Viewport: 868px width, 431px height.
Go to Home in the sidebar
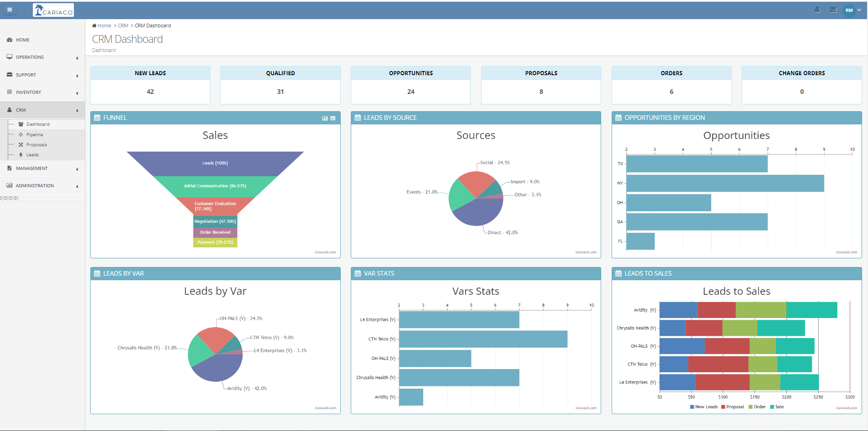[22, 40]
